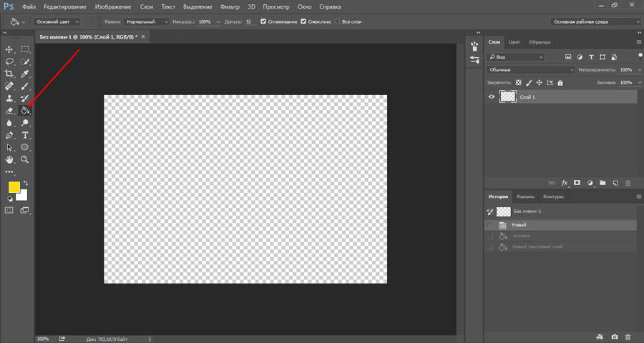Select the Rectangular Marquee tool

coord(25,49)
